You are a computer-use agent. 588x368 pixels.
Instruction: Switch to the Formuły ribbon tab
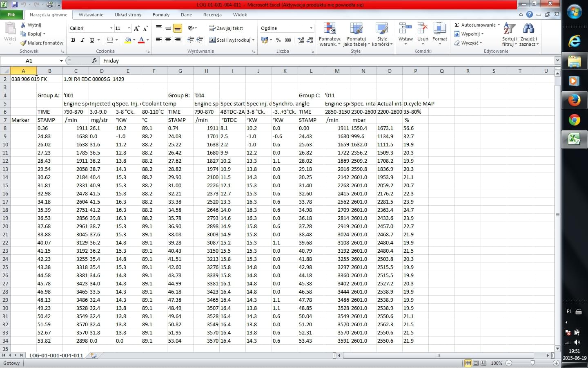(x=161, y=15)
